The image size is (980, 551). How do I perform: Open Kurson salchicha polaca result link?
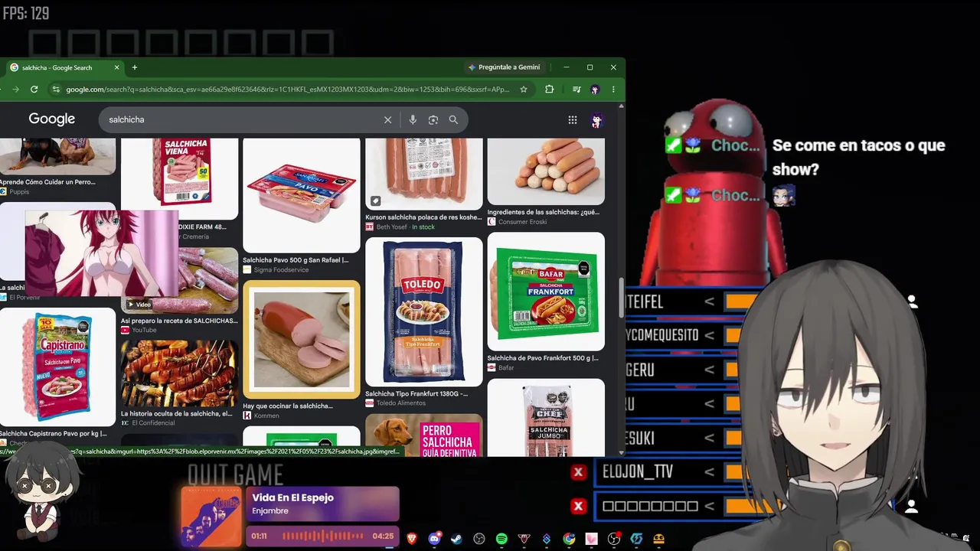point(423,217)
